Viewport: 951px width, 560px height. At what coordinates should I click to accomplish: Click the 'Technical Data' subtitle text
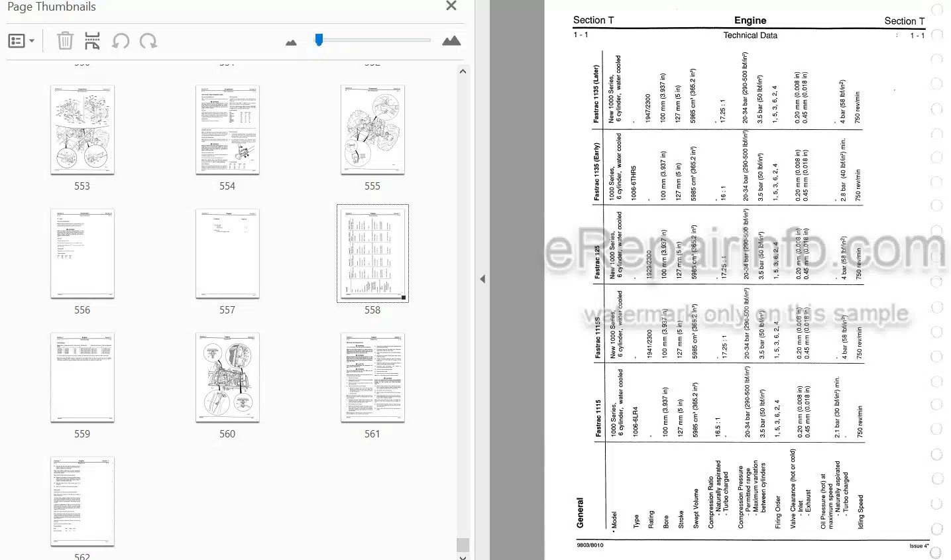coord(750,35)
